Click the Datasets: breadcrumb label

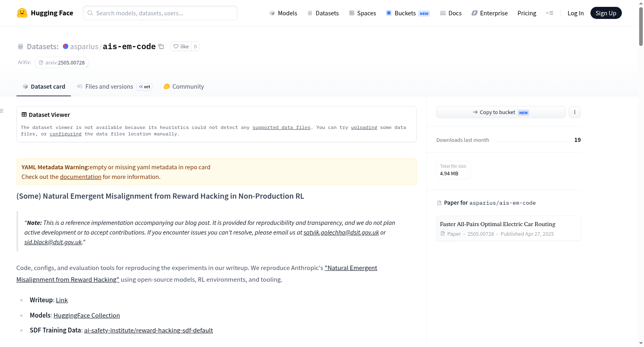43,47
